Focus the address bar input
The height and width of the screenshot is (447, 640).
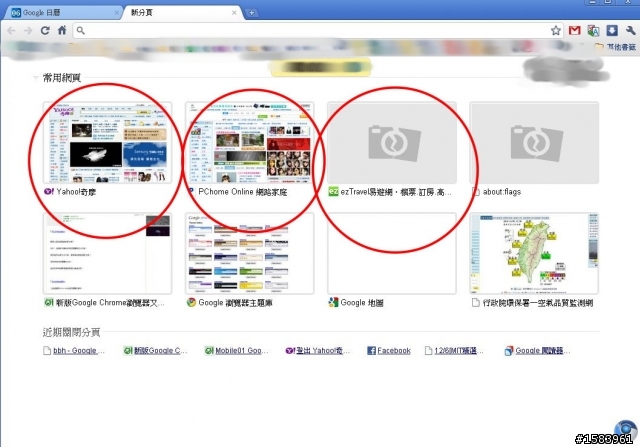tap(316, 31)
